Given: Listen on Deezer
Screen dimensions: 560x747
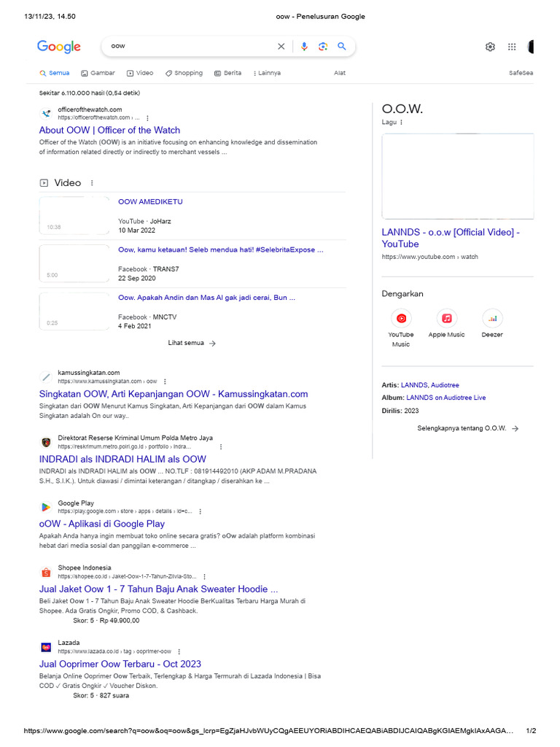Looking at the screenshot, I should (x=492, y=324).
